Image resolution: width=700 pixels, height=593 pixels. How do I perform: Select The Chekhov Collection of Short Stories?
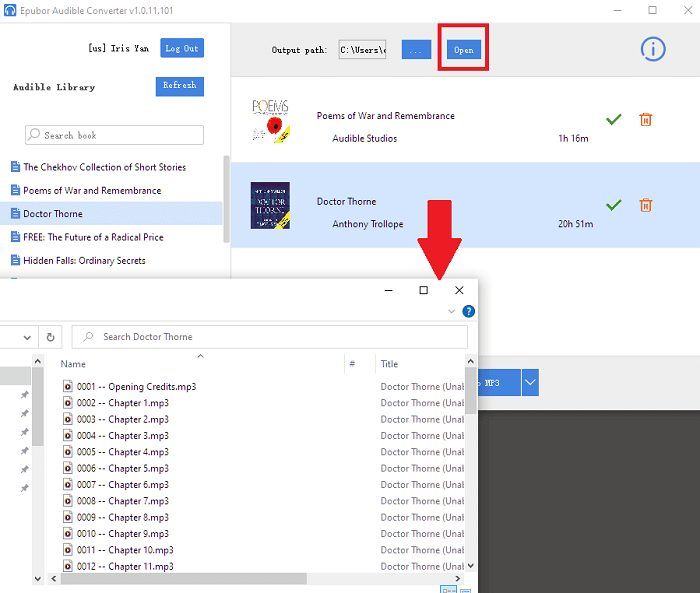coord(104,167)
